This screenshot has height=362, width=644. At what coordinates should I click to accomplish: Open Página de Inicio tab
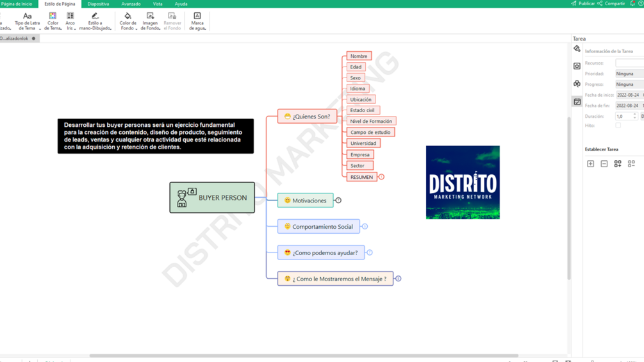(17, 4)
